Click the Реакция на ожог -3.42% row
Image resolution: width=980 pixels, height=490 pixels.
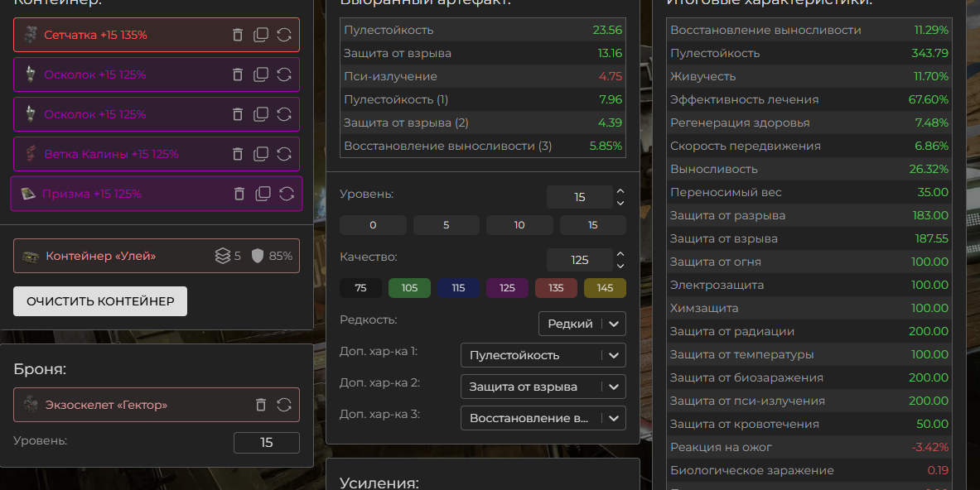(809, 448)
